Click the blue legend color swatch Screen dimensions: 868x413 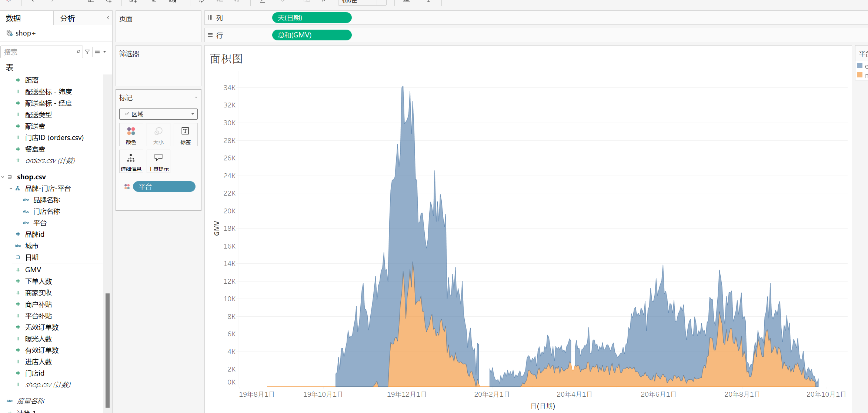click(860, 66)
